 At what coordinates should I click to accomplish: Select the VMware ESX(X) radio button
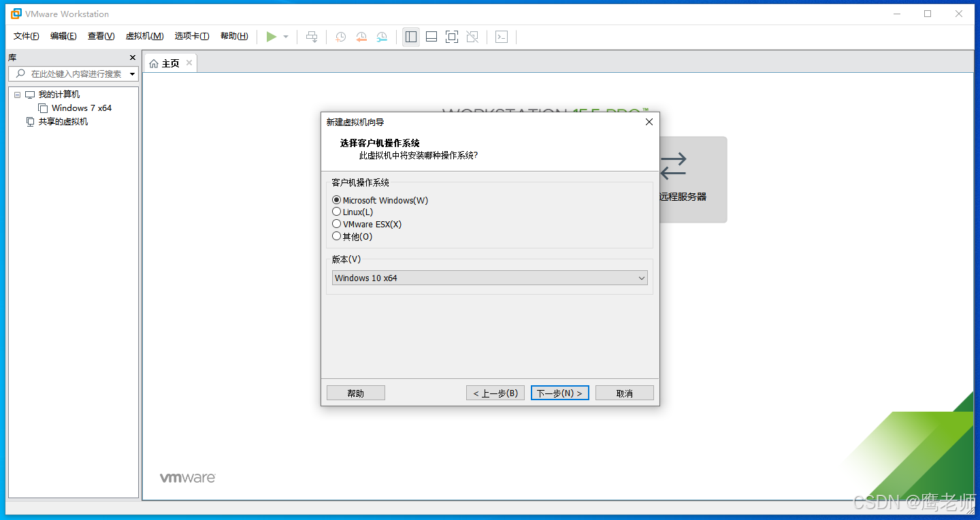point(336,223)
